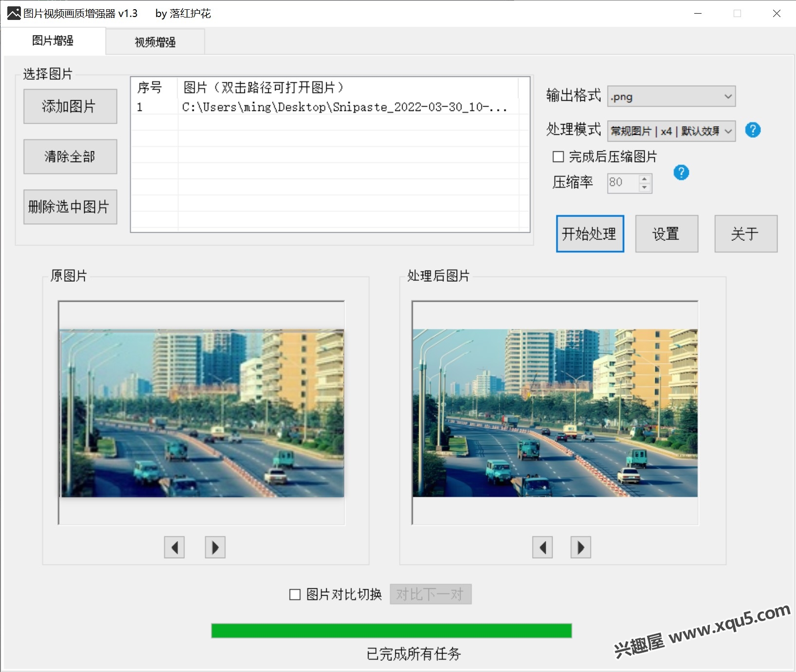This screenshot has height=672, width=796.
Task: Open 设置 button
Action: click(x=666, y=234)
